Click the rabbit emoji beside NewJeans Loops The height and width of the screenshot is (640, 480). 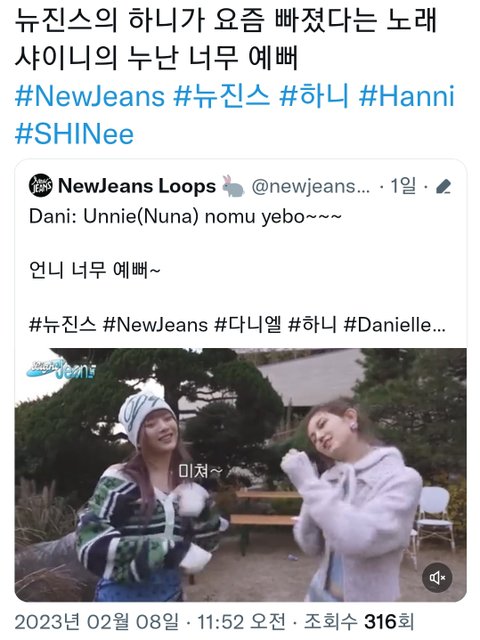[x=233, y=187]
